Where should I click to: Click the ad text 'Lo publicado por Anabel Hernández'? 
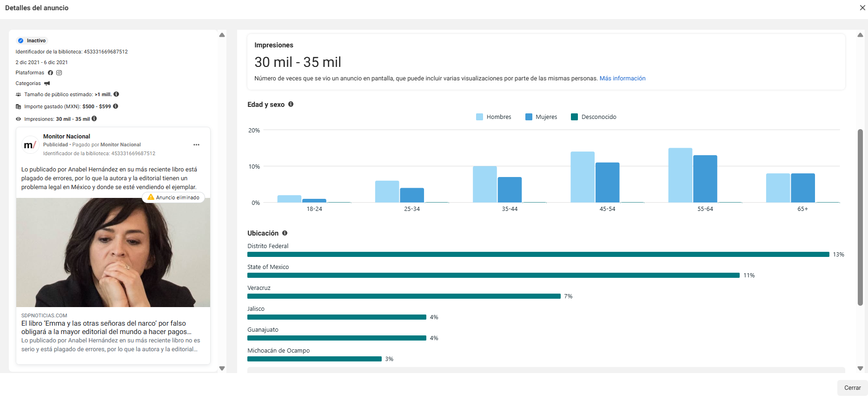point(109,178)
